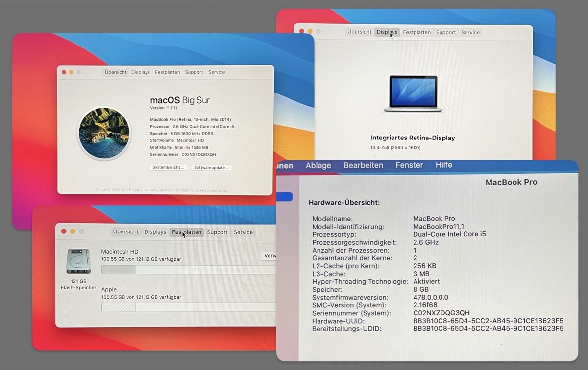Open the Service tab in the macOS Big Sur overview window
This screenshot has height=370, width=588.
pos(217,72)
